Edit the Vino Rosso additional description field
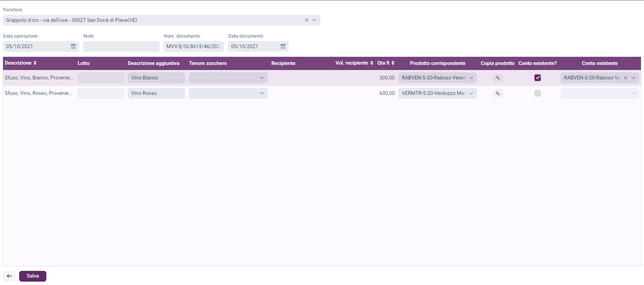The width and height of the screenshot is (644, 285). click(x=156, y=93)
